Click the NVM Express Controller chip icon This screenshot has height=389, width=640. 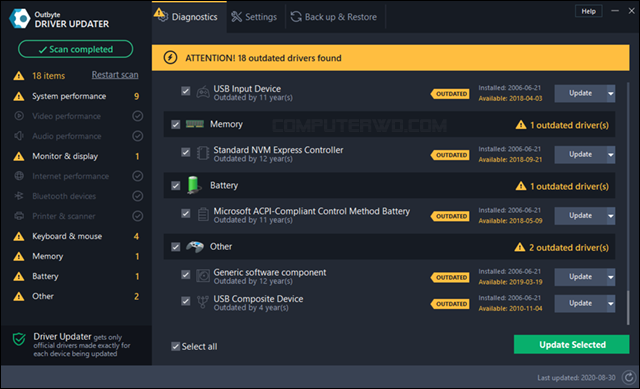(203, 153)
